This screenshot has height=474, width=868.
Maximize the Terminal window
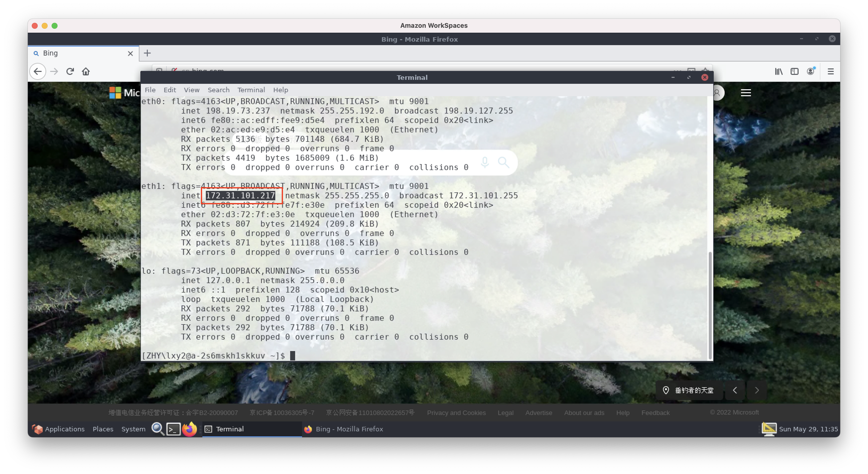coord(689,78)
